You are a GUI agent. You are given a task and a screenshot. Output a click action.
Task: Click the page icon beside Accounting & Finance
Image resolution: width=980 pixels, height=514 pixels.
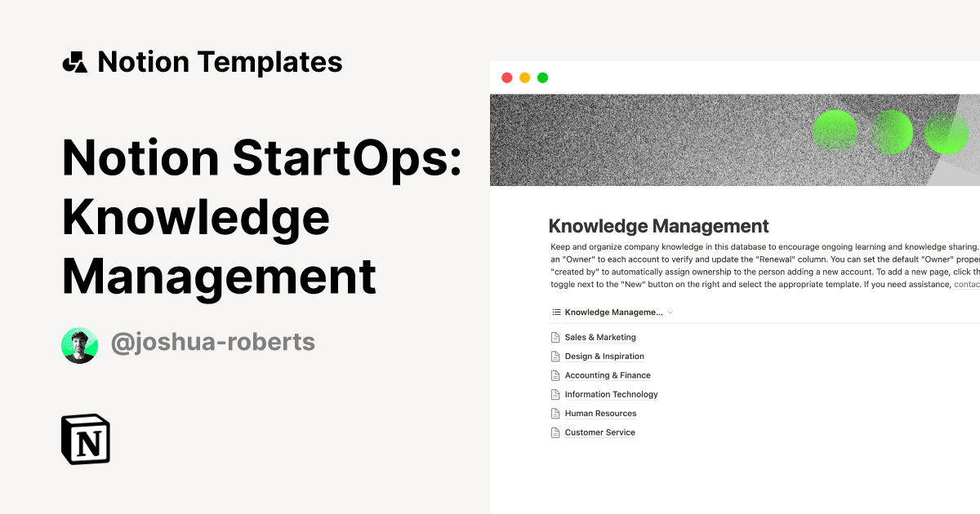point(555,376)
